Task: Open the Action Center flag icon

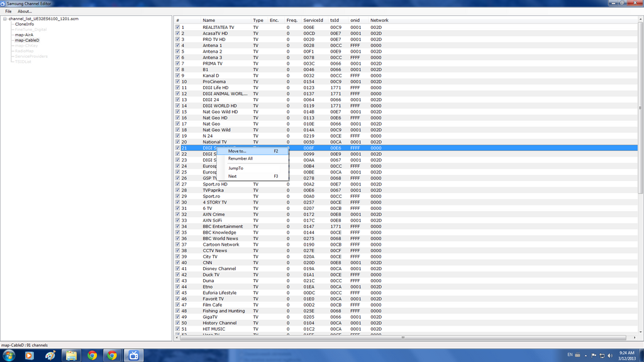Action: pyautogui.click(x=593, y=356)
